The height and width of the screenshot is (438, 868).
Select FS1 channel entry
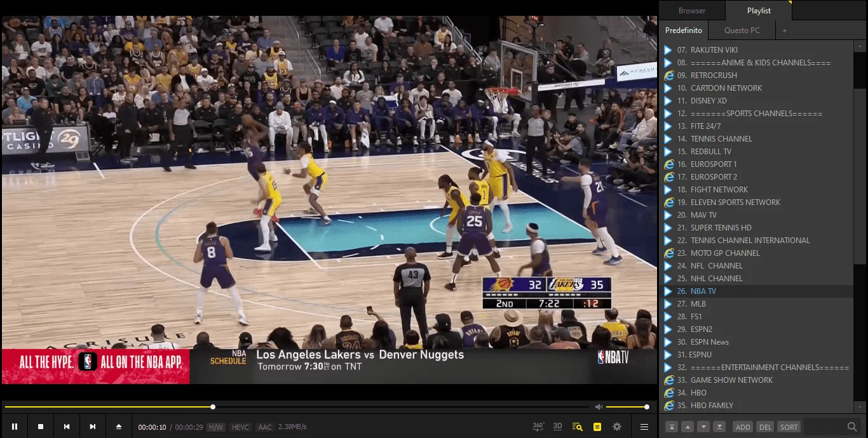756,316
